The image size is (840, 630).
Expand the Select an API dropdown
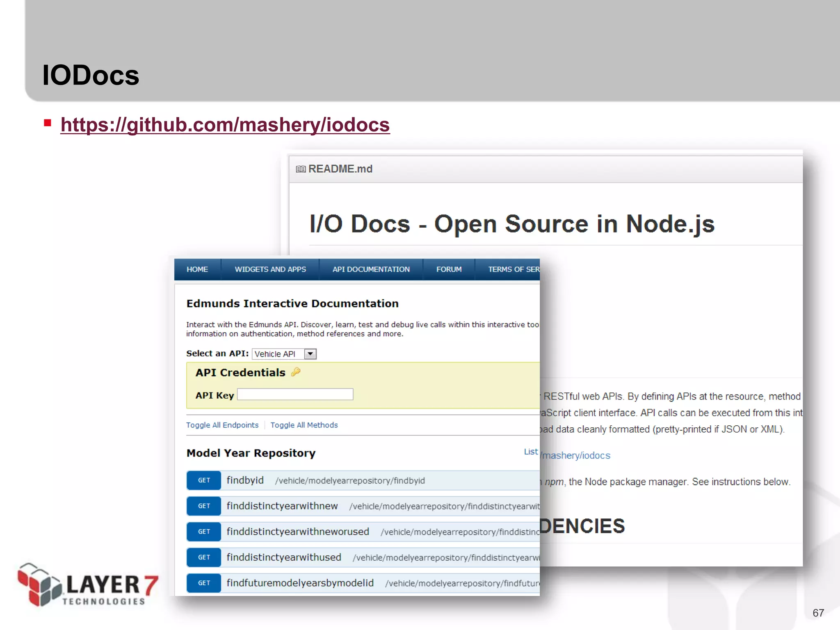(284, 354)
